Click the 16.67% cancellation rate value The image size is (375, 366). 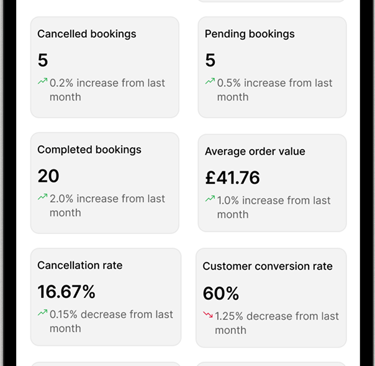click(x=66, y=292)
